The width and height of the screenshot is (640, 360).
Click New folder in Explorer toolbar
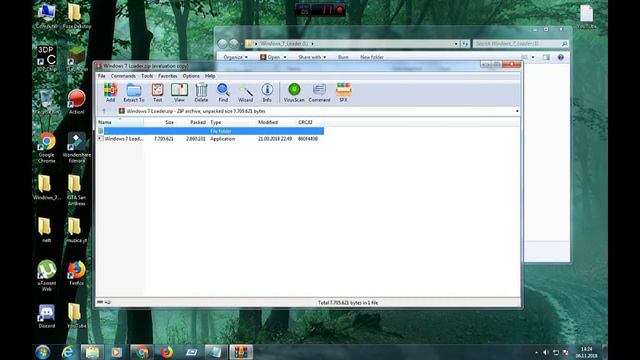coord(372,57)
